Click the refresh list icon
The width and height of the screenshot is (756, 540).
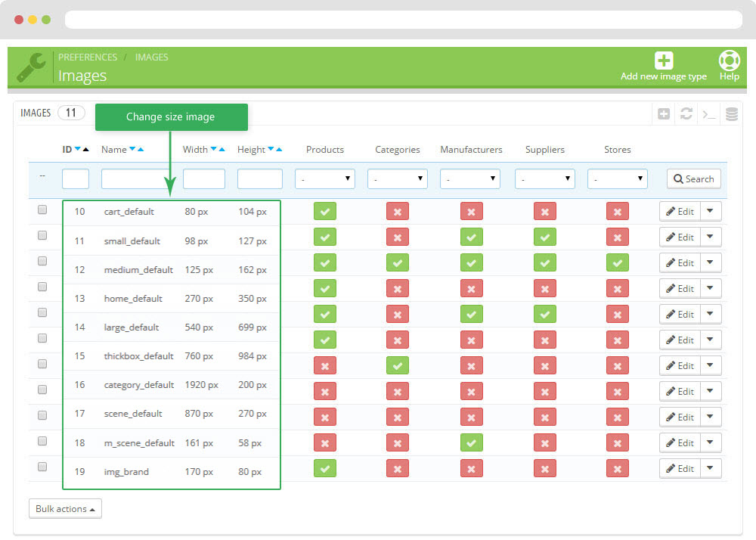686,114
